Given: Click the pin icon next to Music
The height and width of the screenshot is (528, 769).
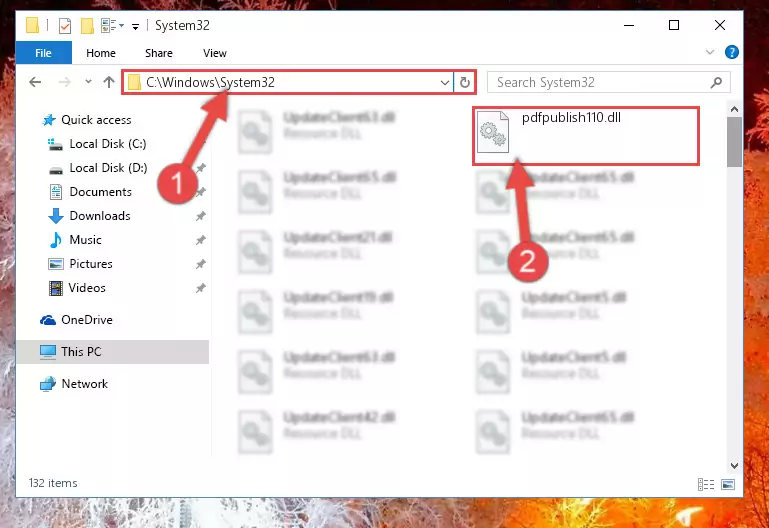Looking at the screenshot, I should click(201, 240).
